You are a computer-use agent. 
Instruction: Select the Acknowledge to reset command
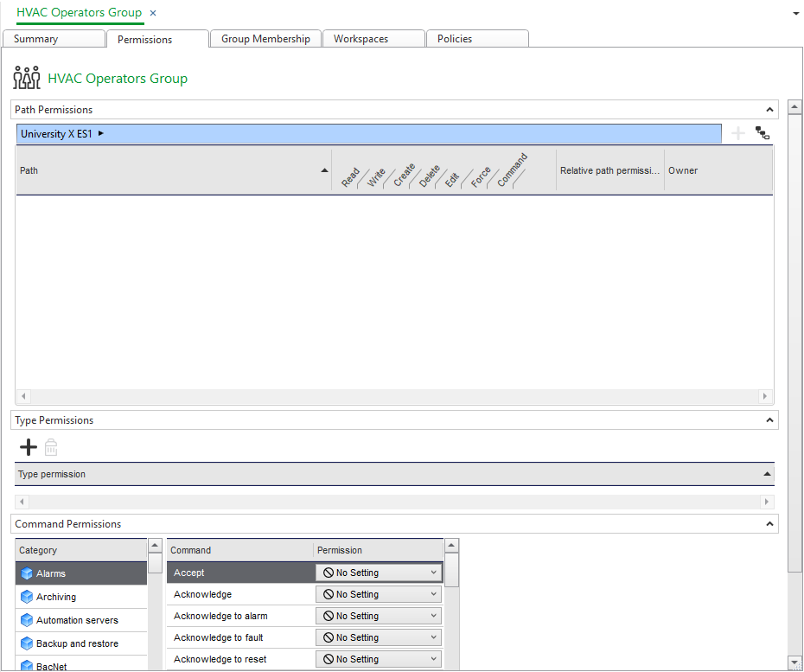(x=241, y=659)
